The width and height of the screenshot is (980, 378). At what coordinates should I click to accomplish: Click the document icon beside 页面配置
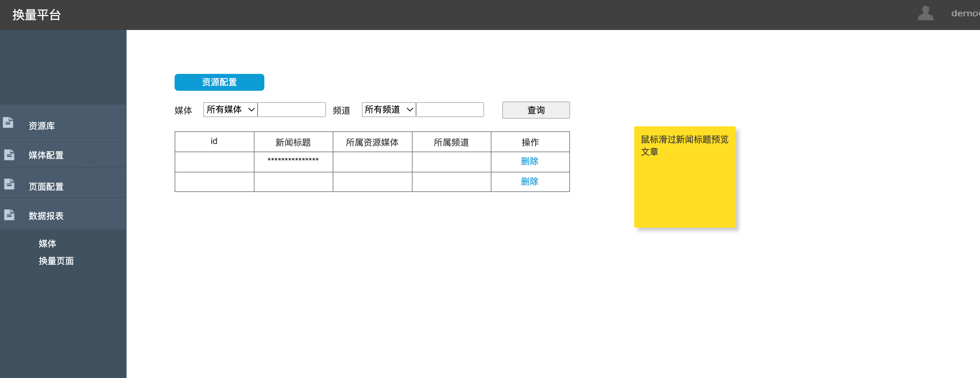click(x=9, y=184)
